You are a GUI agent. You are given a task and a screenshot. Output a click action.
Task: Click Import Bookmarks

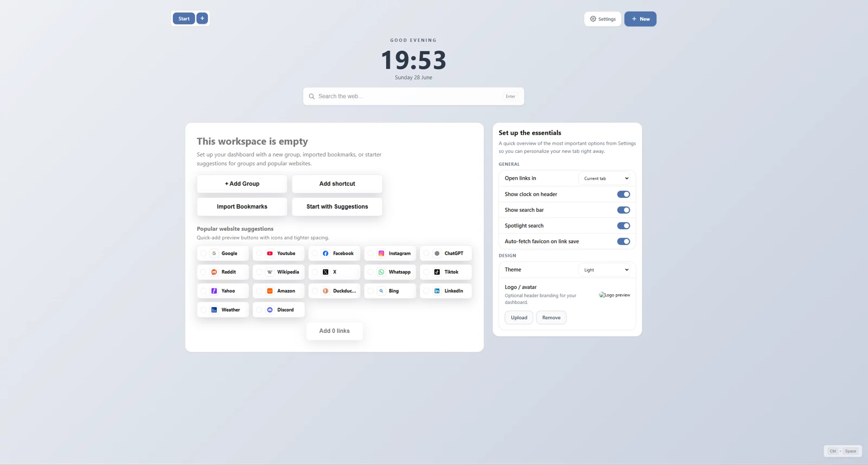[x=242, y=206]
